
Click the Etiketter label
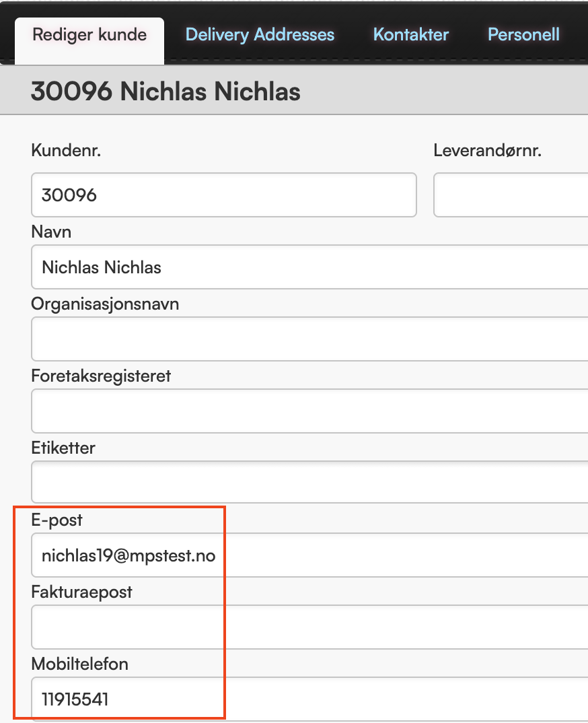click(63, 448)
